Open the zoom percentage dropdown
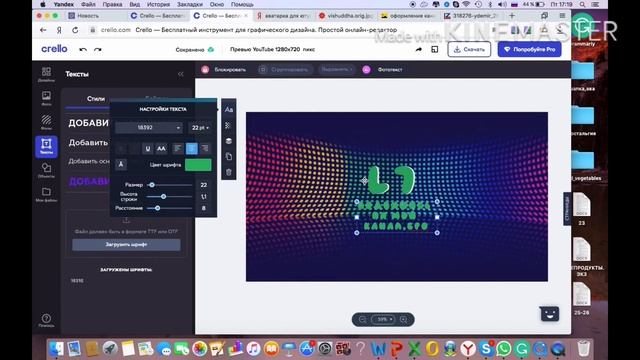This screenshot has height=360, width=640. click(x=383, y=319)
